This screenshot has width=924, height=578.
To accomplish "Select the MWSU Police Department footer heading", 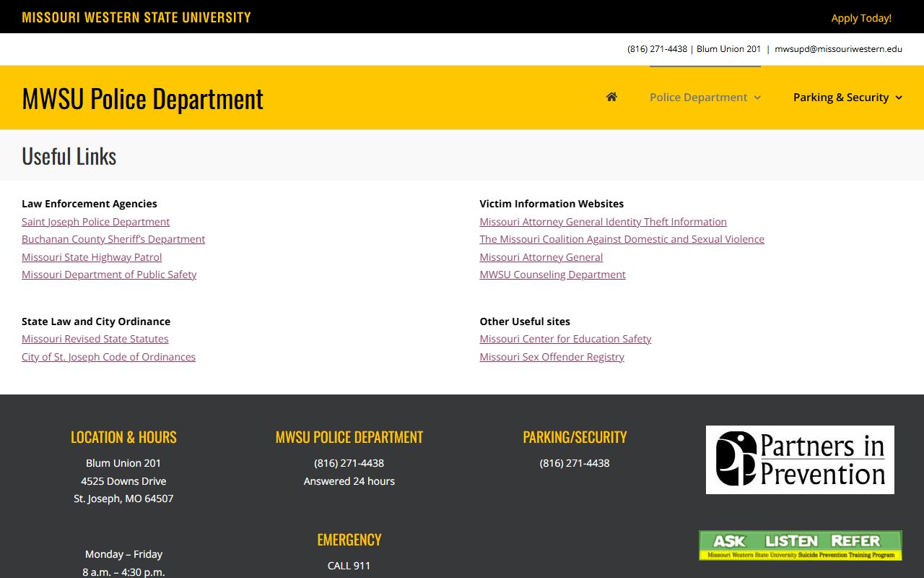I will (349, 437).
